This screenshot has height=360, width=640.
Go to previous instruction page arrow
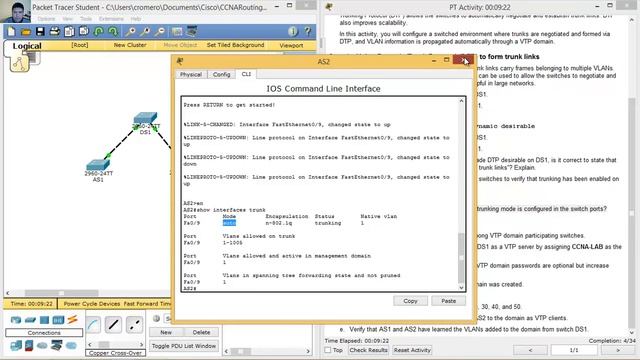[x=530, y=350]
